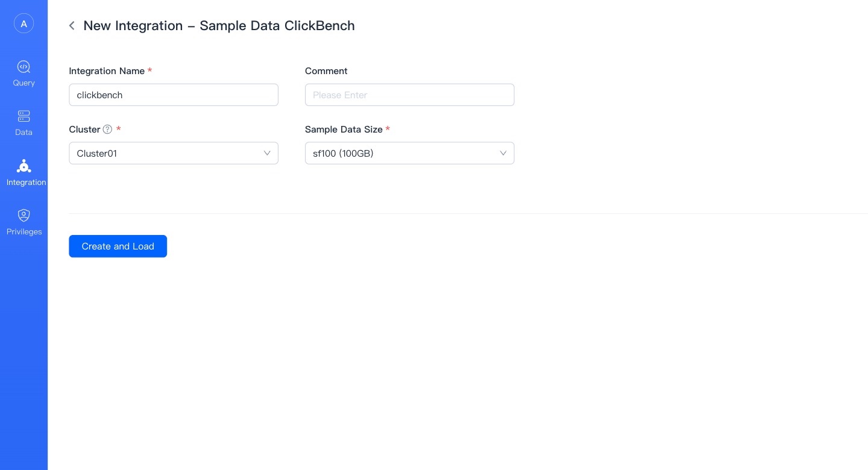The image size is (868, 470).
Task: Select the Query menu label
Action: click(x=24, y=83)
